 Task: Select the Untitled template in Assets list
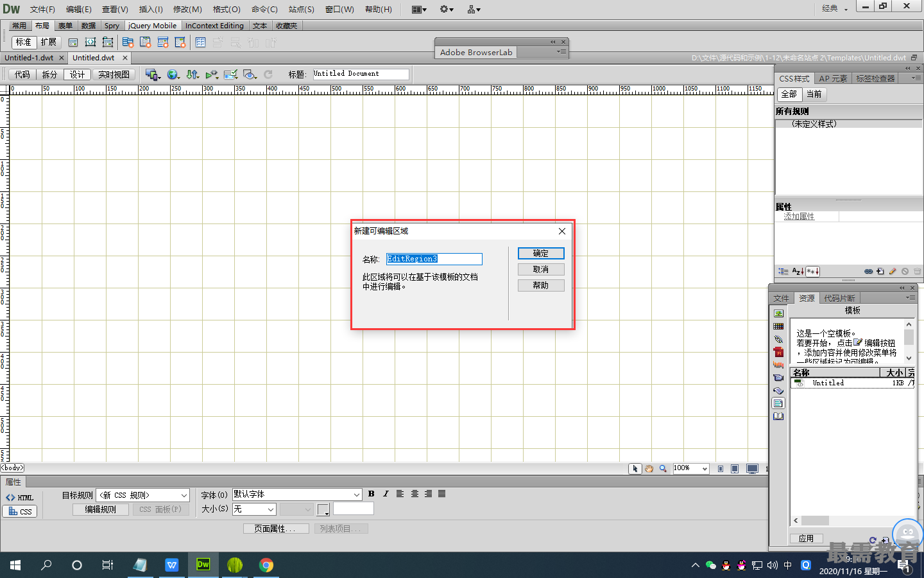(852, 383)
